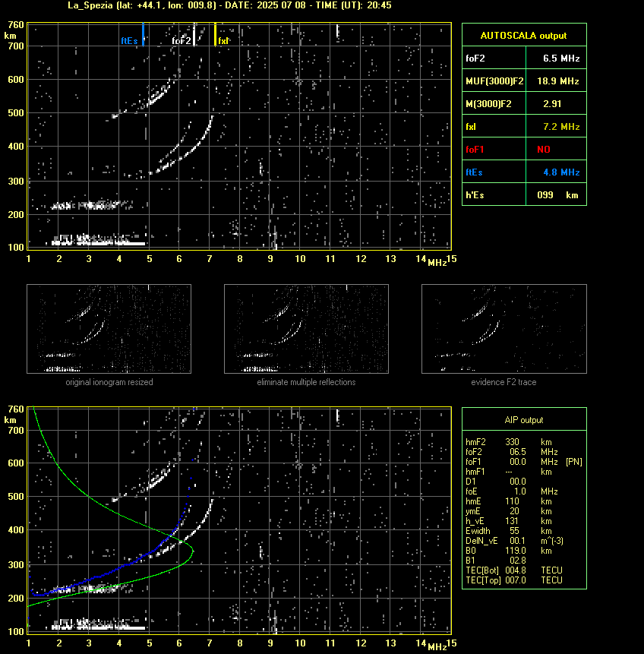
Task: Select the foF2 06.5 MHz row in AIP output
Action: 512,452
